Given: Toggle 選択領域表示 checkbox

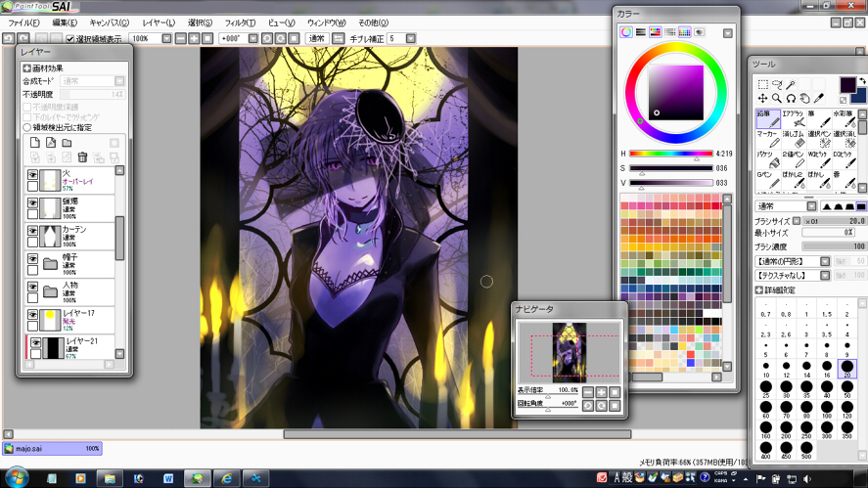Looking at the screenshot, I should click(70, 39).
